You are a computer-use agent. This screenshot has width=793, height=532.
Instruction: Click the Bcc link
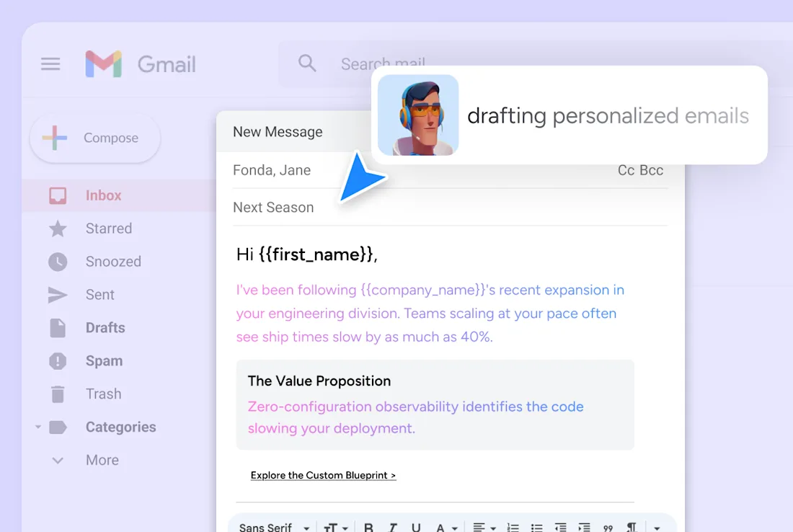tap(652, 170)
